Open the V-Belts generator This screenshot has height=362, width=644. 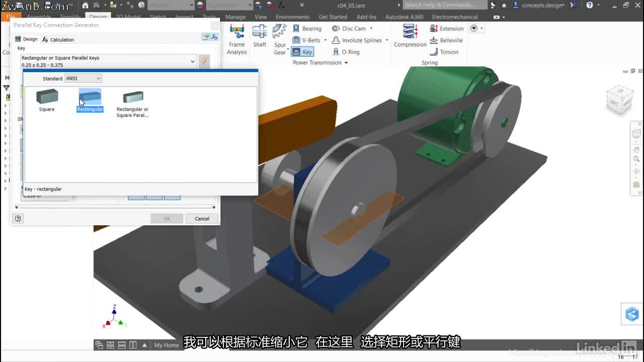(x=307, y=40)
